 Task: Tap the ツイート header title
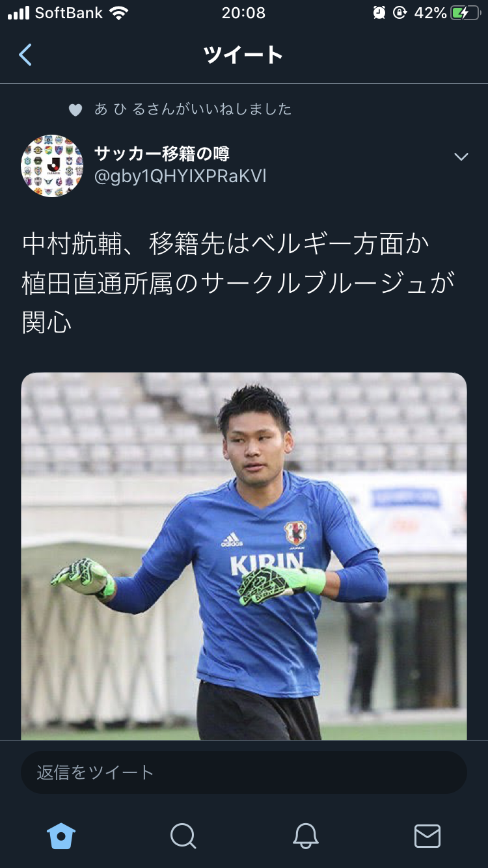243,55
